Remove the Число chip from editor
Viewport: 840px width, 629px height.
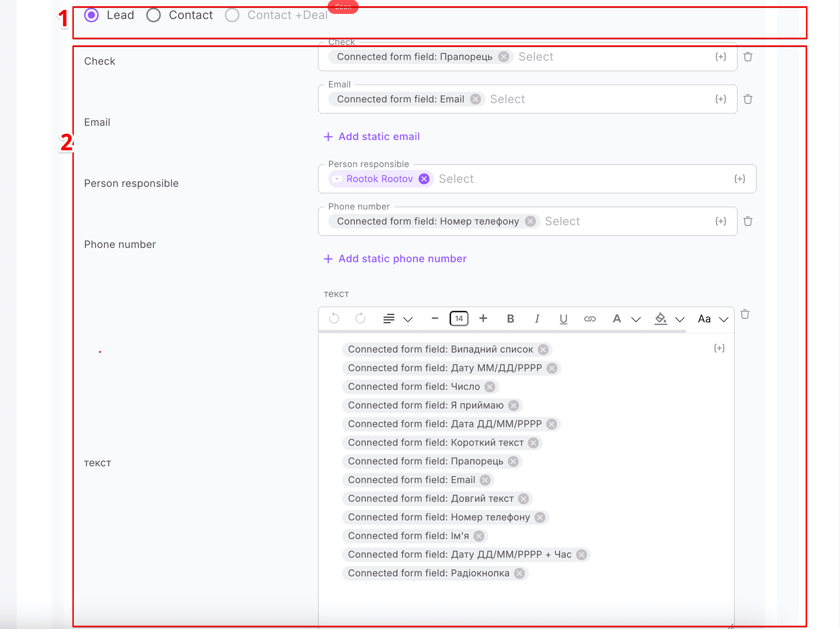click(x=490, y=387)
